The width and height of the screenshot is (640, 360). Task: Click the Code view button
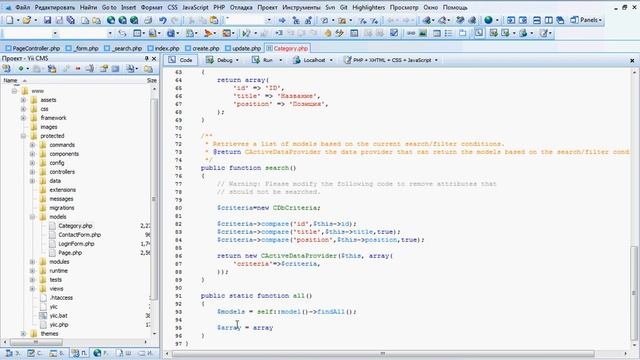180,60
